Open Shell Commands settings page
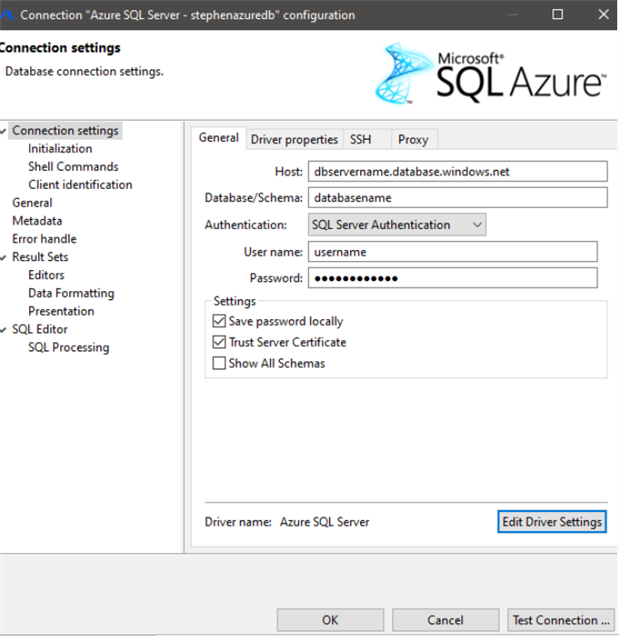This screenshot has height=636, width=619. pos(73,167)
